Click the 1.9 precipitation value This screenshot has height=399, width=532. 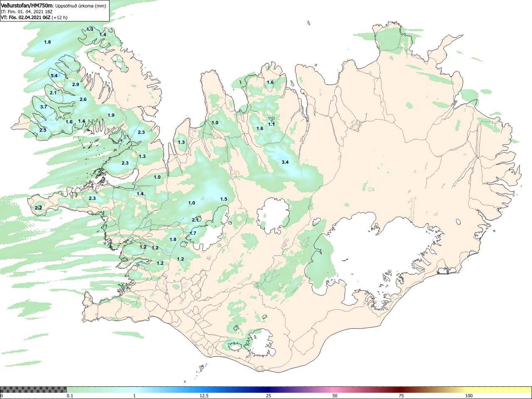pos(111,115)
